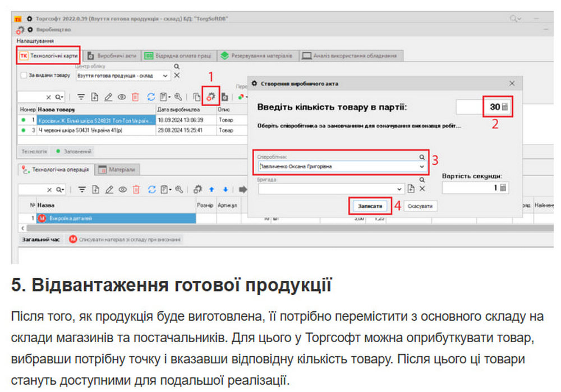Open calculator icon in batch quantity field
The height and width of the screenshot is (392, 561).
505,107
